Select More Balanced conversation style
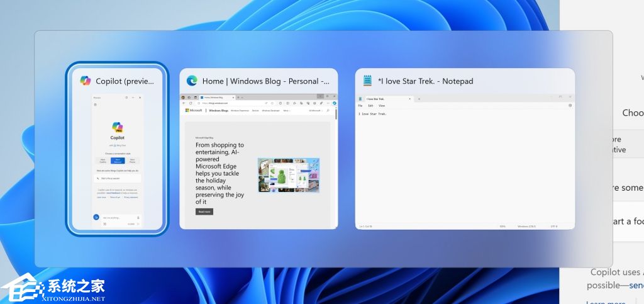Image resolution: width=644 pixels, height=304 pixels. (118, 160)
